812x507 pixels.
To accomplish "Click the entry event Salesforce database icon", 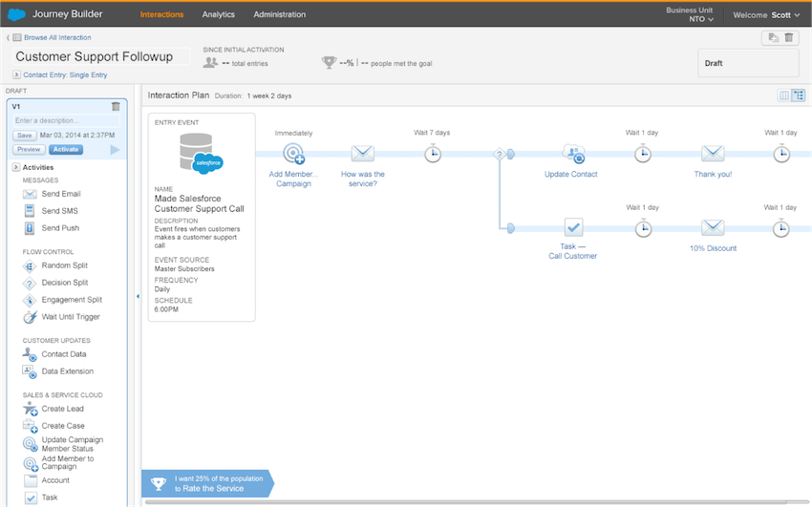I will (201, 153).
